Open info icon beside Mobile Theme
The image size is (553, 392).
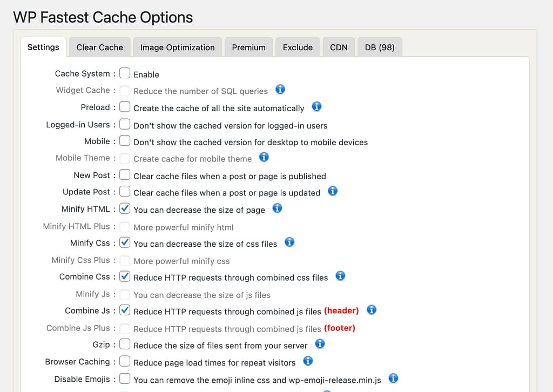264,157
